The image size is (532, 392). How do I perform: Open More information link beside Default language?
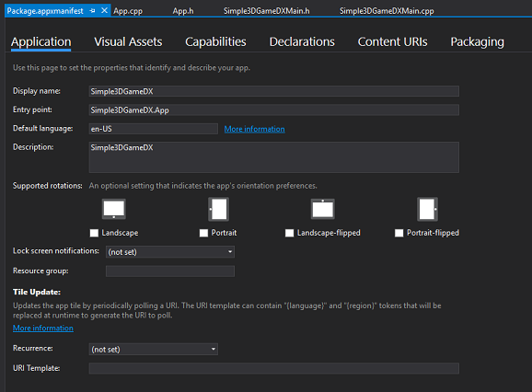click(254, 129)
